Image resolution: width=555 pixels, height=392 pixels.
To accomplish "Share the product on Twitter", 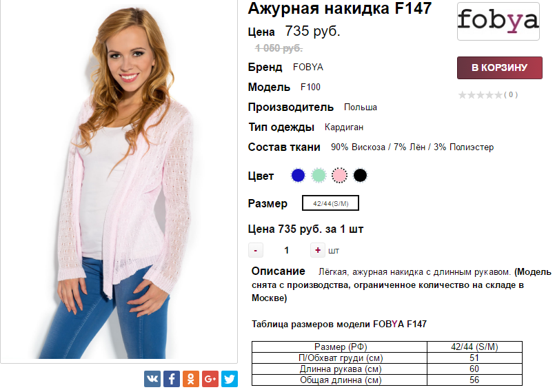I will point(230,379).
